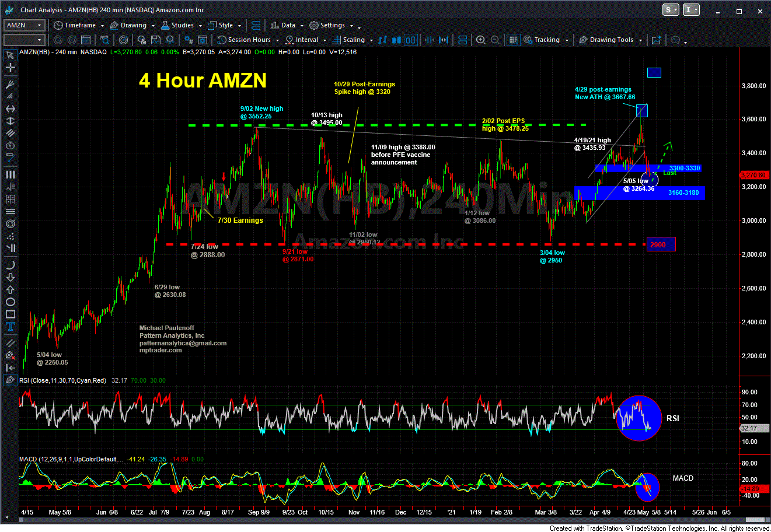Image resolution: width=771 pixels, height=532 pixels.
Task: Select the pointer arrow tool in left toolbar
Action: click(10, 55)
